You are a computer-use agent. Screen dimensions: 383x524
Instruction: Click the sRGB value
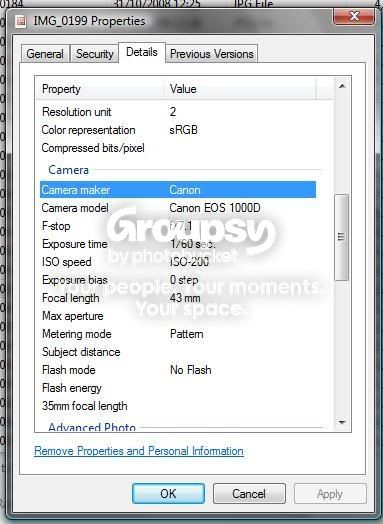click(183, 130)
